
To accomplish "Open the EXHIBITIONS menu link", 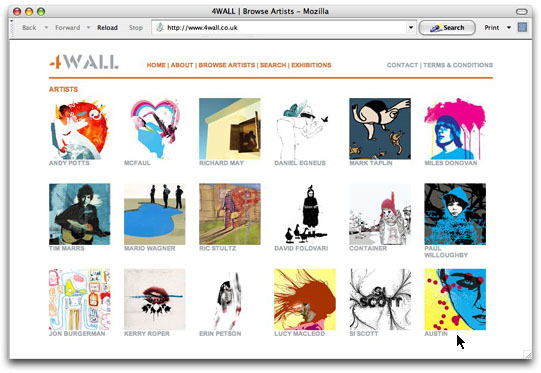I will [x=311, y=65].
